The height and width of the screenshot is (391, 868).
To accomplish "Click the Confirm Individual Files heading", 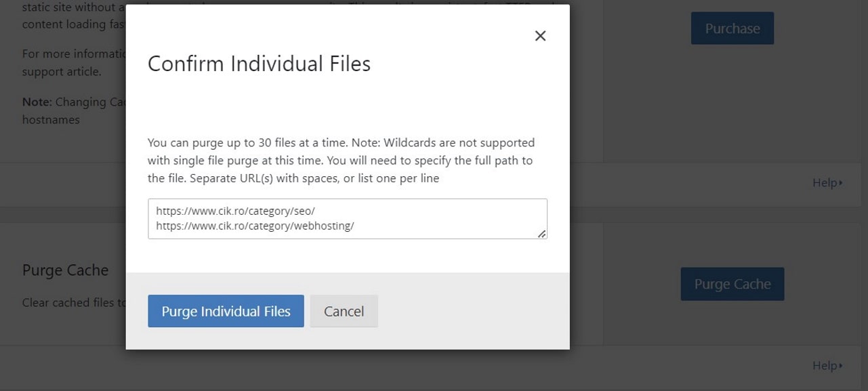I will click(259, 64).
